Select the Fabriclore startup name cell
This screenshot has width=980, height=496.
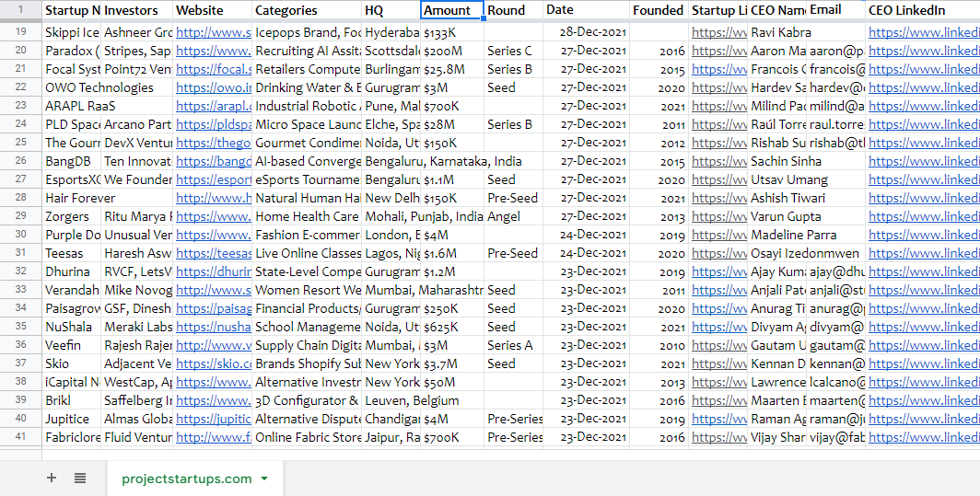point(71,438)
